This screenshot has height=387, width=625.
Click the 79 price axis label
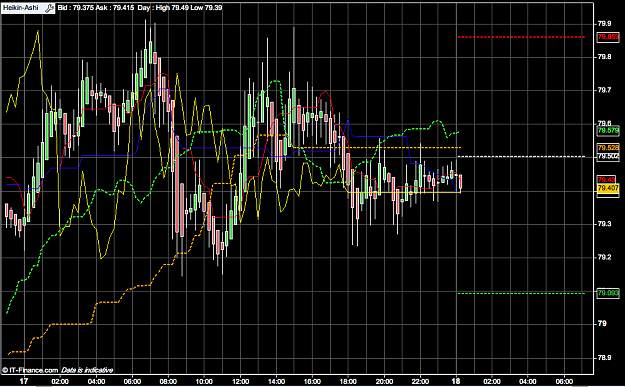602,324
